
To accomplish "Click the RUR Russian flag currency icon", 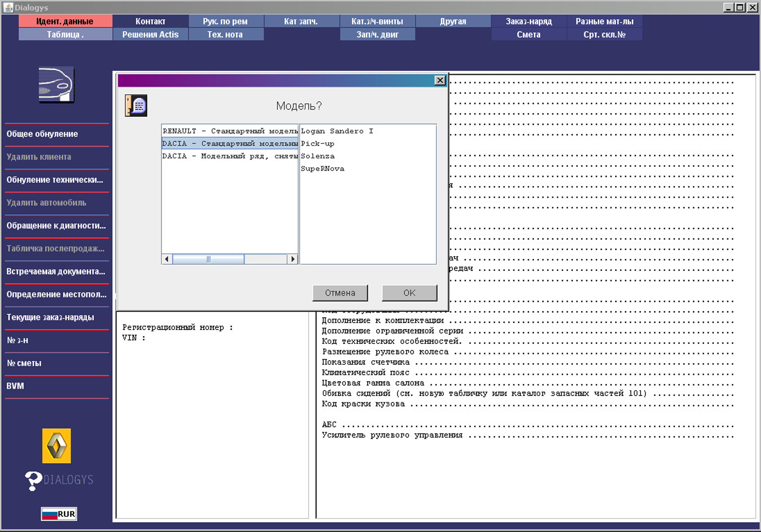I will tap(59, 514).
